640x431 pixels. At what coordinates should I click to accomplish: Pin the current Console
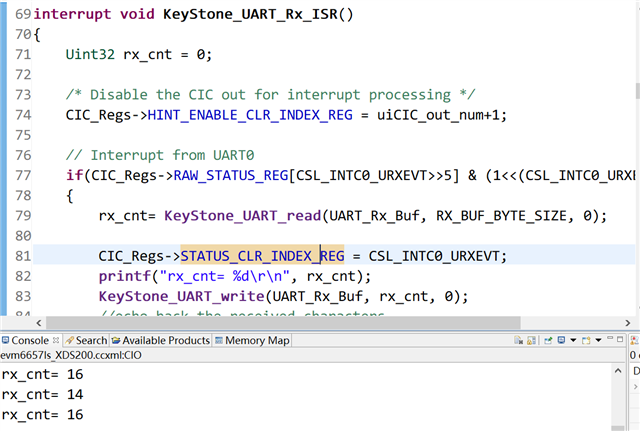(x=548, y=340)
